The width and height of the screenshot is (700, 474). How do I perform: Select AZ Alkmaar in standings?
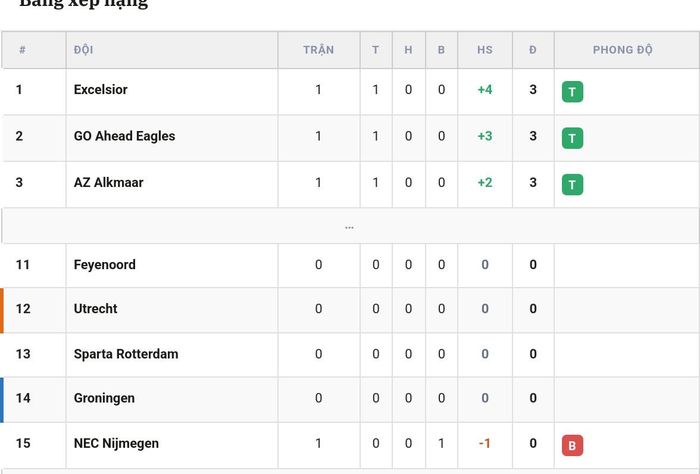108,183
